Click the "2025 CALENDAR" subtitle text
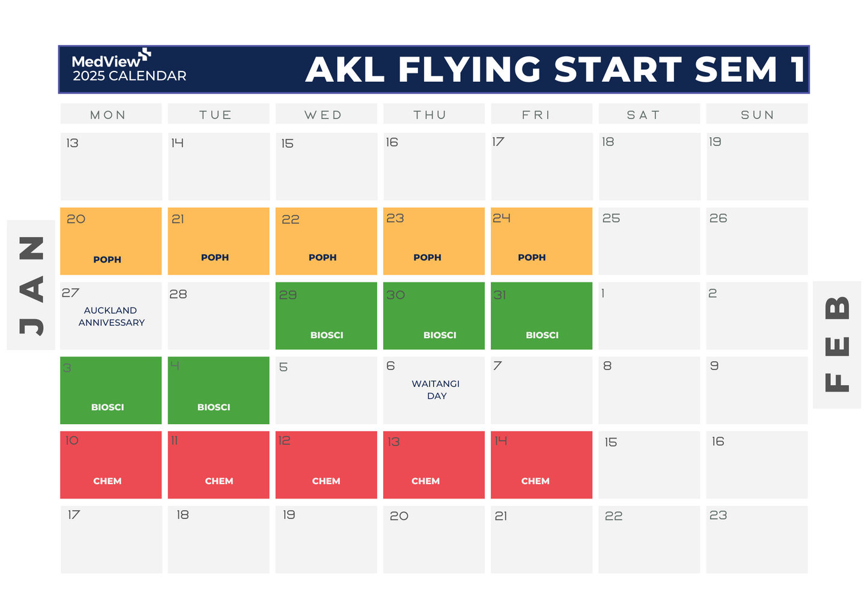Image resolution: width=868 pixels, height=614 pixels. (130, 76)
